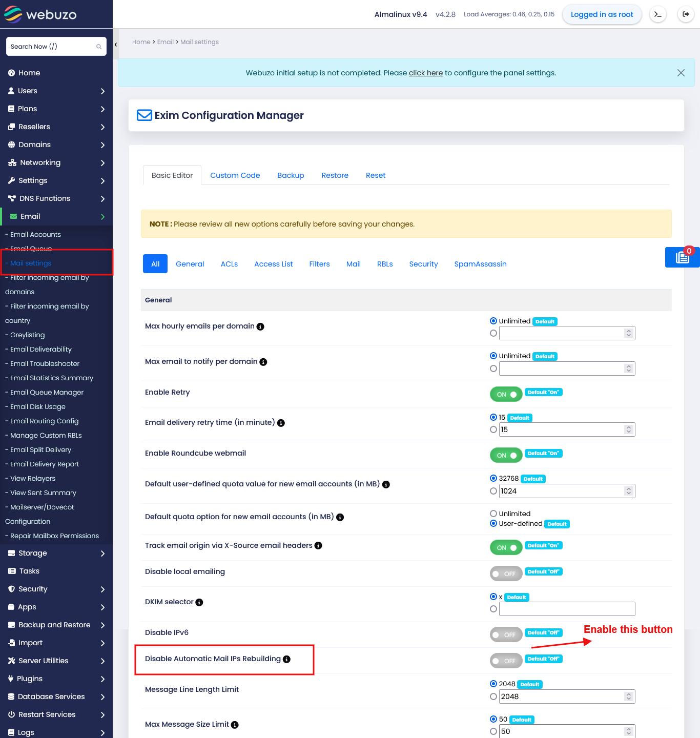Expand the Settings sidebar menu
Image resolution: width=700 pixels, height=738 pixels.
pyautogui.click(x=56, y=180)
